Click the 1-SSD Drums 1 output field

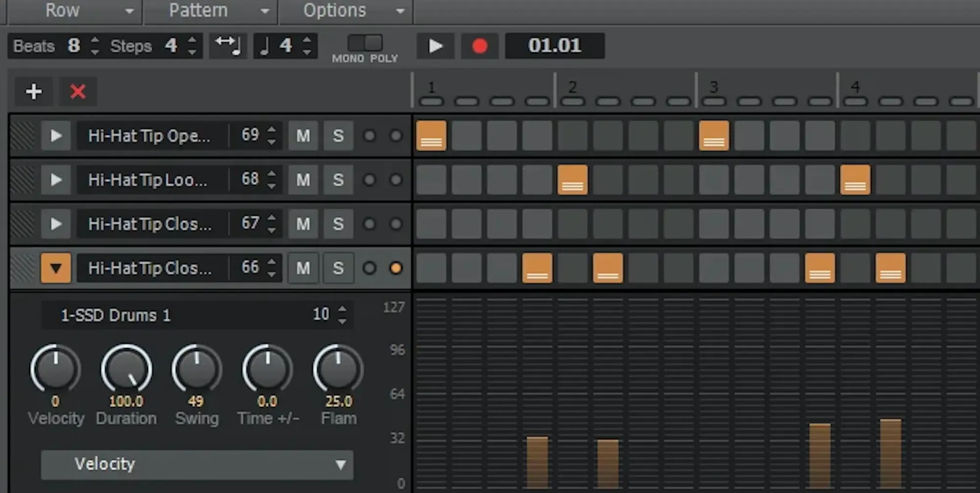[x=176, y=315]
